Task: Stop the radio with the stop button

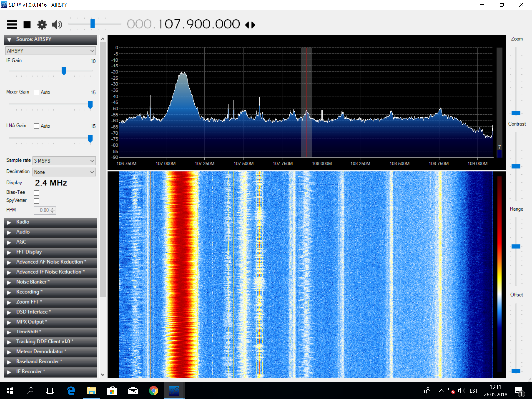Action: pyautogui.click(x=27, y=25)
